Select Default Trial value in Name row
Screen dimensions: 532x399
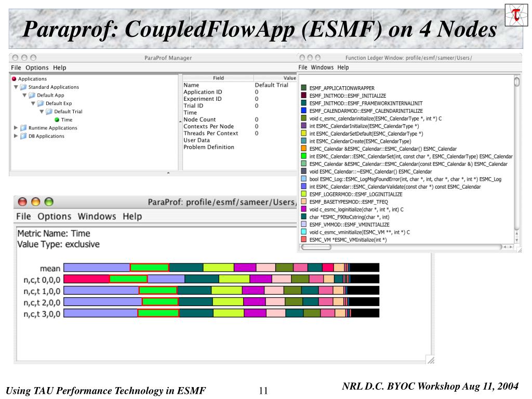pyautogui.click(x=271, y=85)
